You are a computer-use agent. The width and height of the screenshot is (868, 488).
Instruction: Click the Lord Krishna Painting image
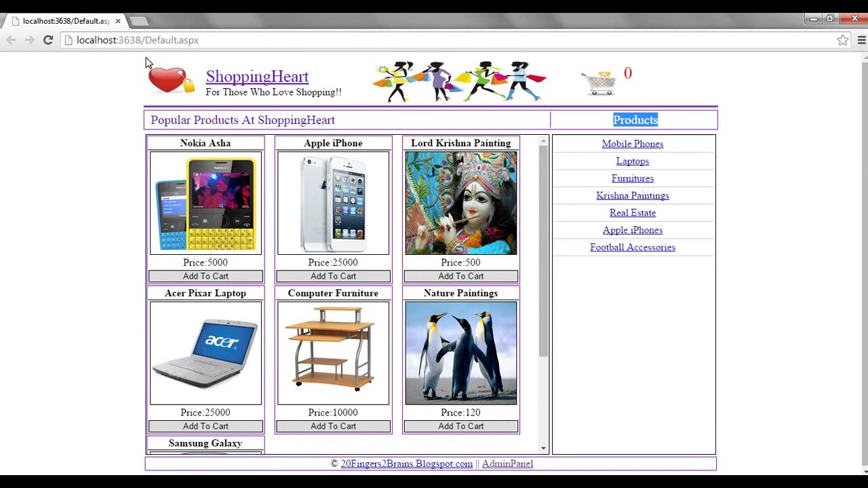461,203
